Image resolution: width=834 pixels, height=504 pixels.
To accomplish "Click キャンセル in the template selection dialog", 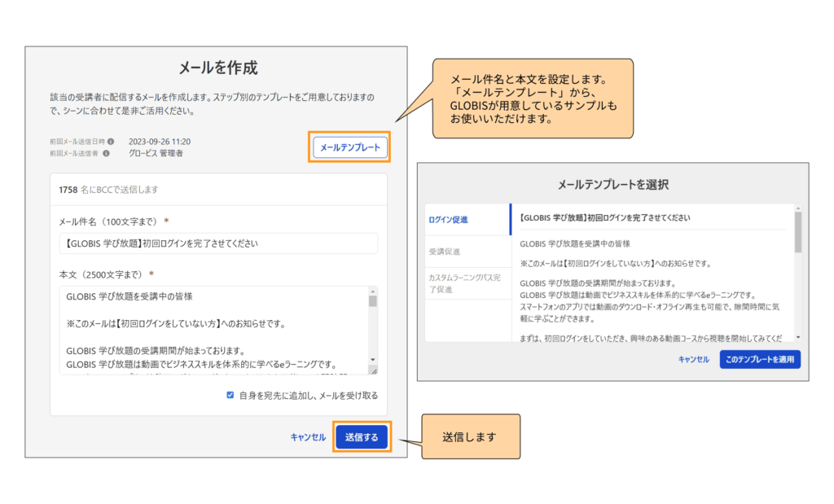I will (692, 358).
